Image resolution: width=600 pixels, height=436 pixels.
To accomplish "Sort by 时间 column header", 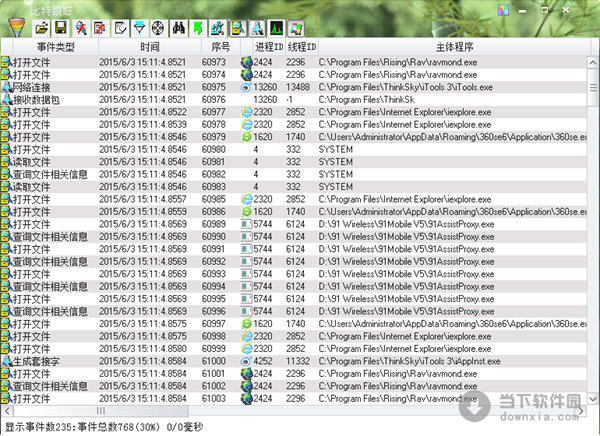I will 150,47.
